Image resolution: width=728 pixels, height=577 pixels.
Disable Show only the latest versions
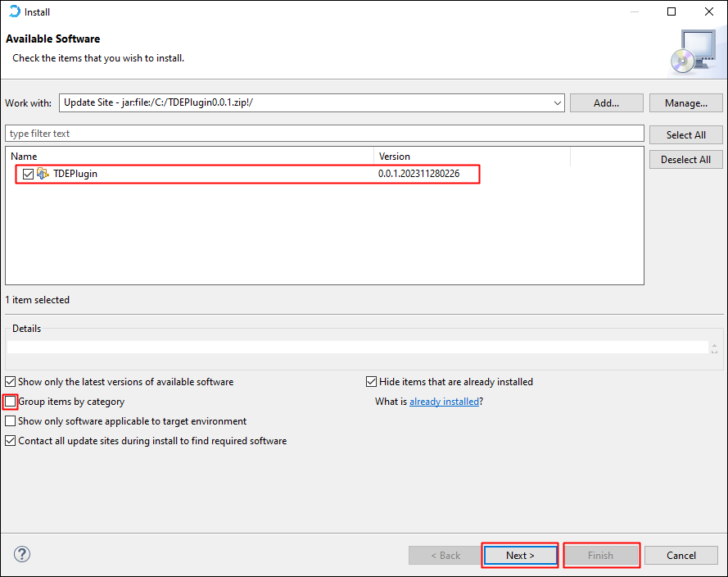[11, 382]
